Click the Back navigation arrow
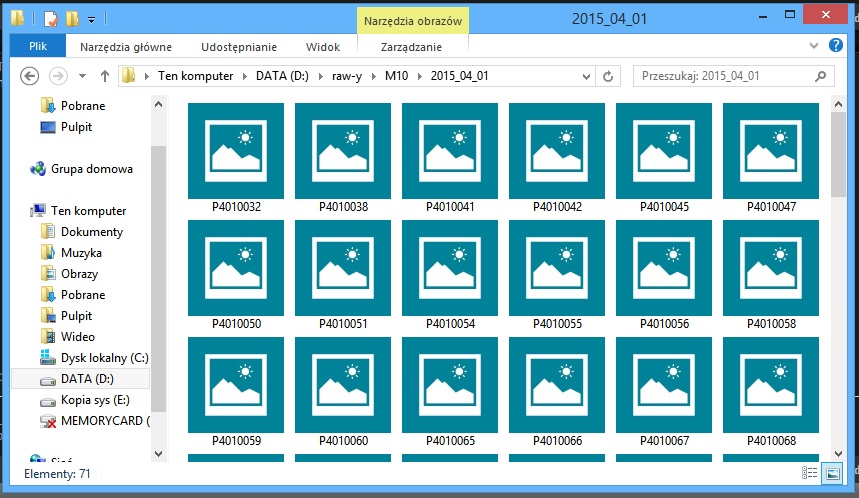The width and height of the screenshot is (859, 498). click(30, 76)
